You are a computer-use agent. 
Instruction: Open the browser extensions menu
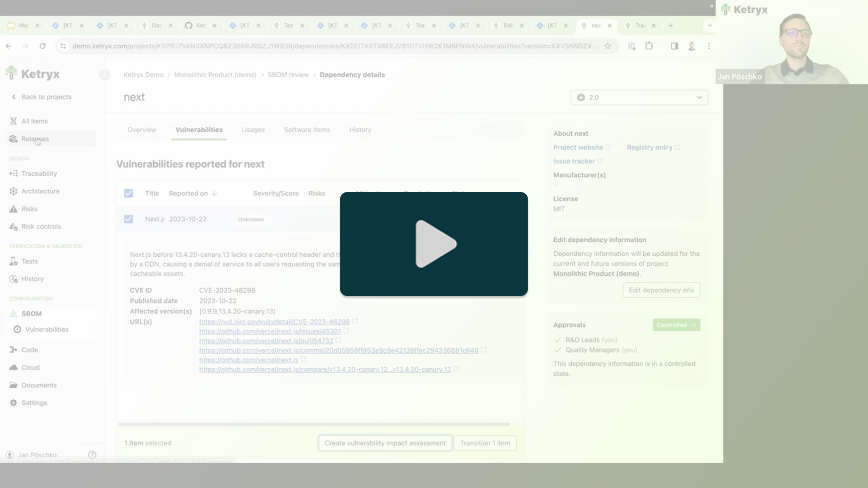[649, 46]
